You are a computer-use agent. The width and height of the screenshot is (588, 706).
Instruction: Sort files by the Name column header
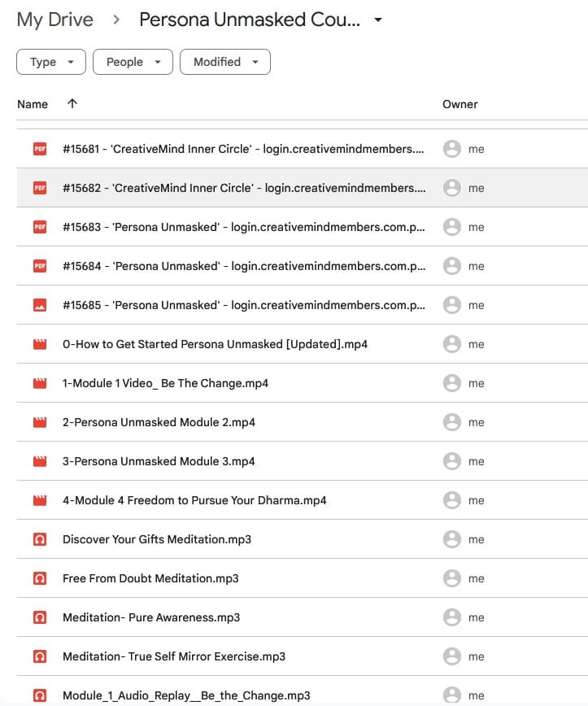coord(33,104)
